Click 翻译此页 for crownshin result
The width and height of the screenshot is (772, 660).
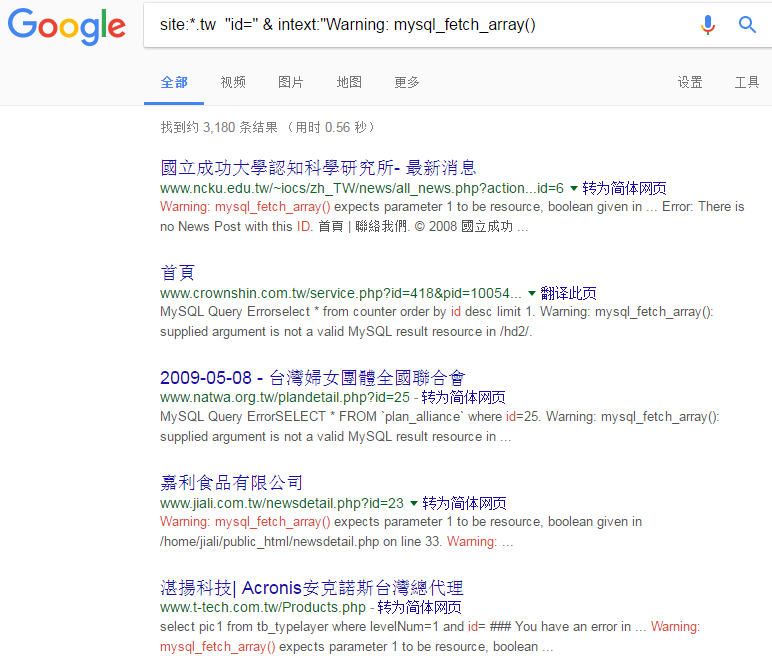[x=568, y=293]
